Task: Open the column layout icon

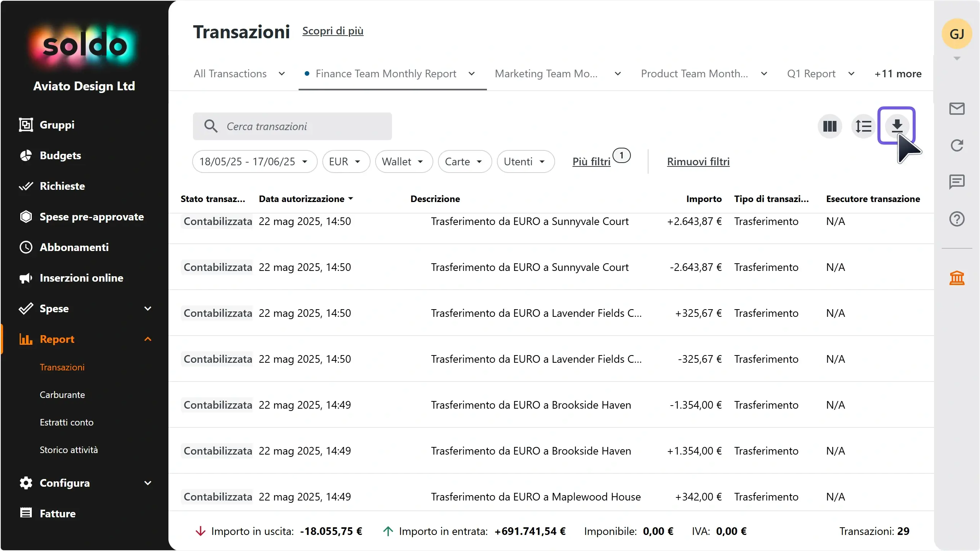Action: [x=830, y=126]
